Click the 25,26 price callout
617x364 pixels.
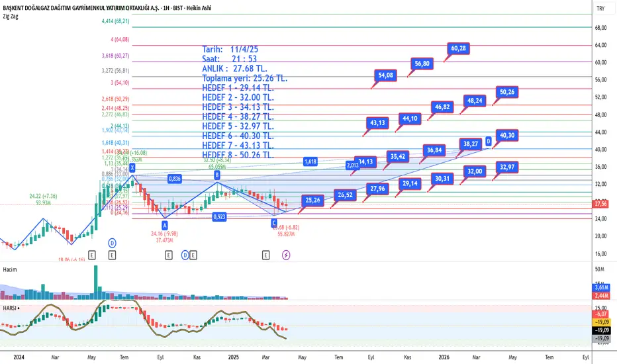pyautogui.click(x=313, y=201)
